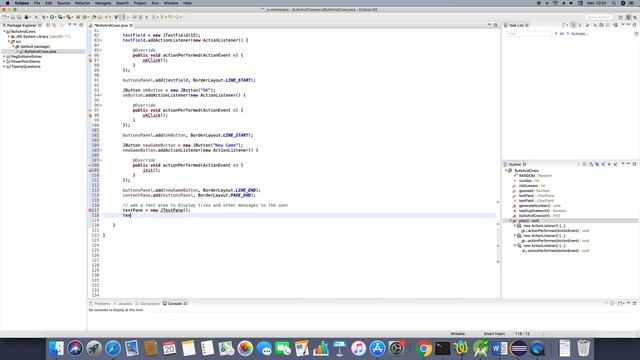Open the Refactor menu
Screen dimensions: 640x360
coord(82,3)
